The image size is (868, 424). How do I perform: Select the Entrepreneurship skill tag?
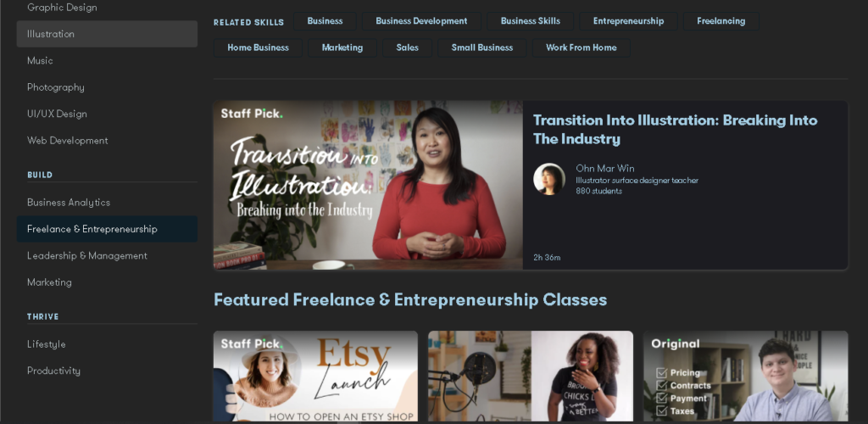[x=628, y=21]
